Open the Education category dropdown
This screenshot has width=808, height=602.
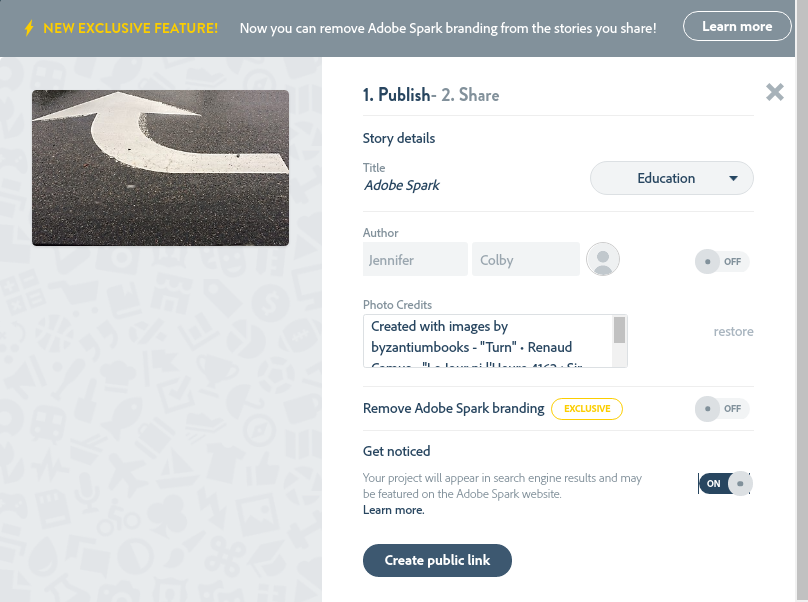pos(665,179)
